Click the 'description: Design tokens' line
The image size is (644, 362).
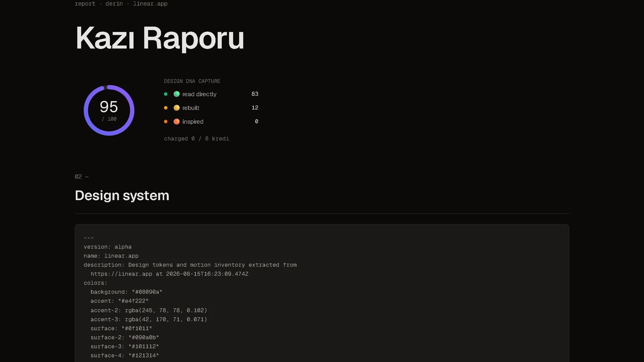(x=190, y=265)
